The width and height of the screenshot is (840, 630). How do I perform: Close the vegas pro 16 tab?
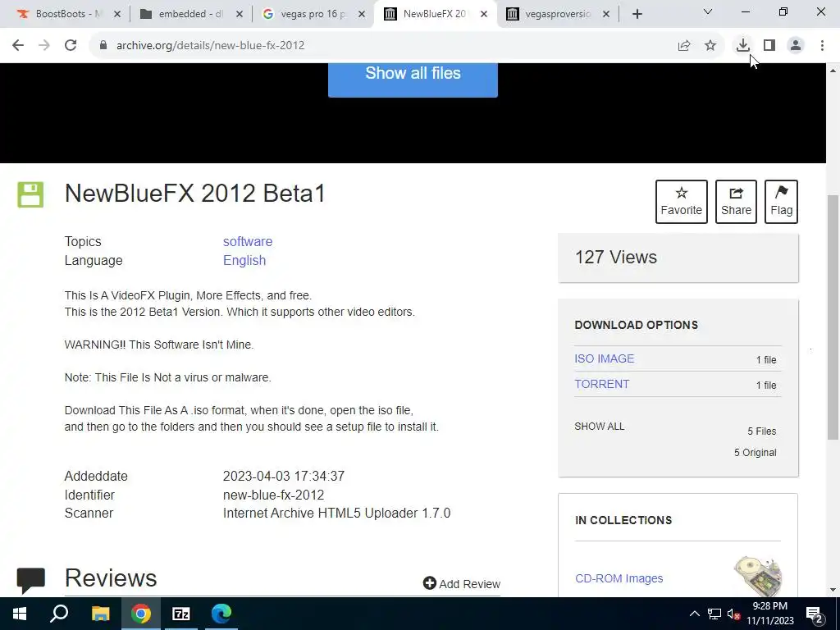coord(362,14)
